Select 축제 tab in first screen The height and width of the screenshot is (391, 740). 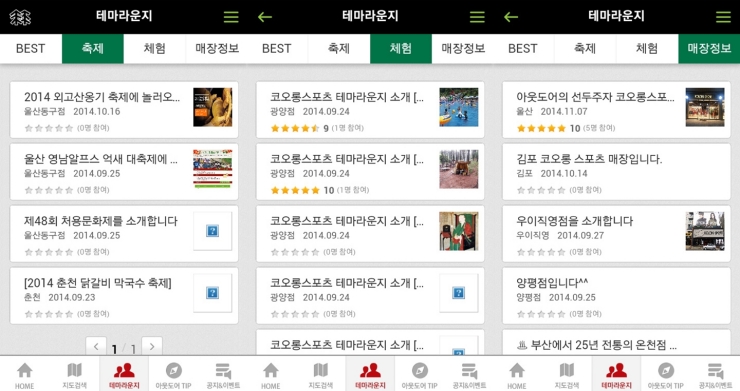click(92, 48)
